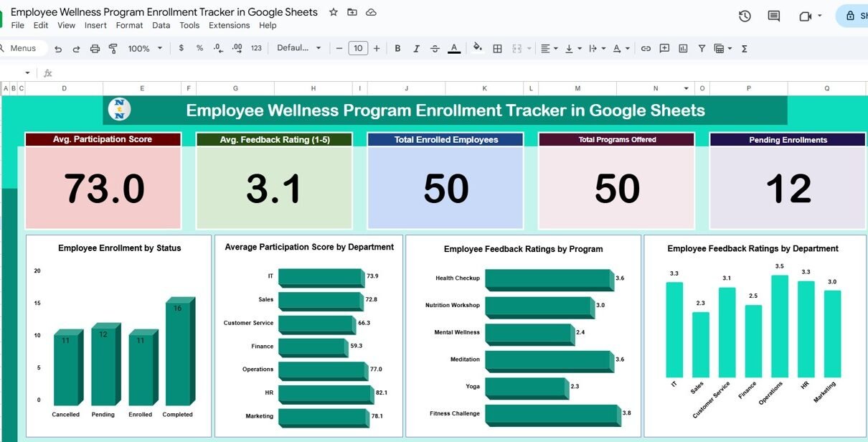Open the Format menu
This screenshot has height=442, width=868.
click(x=129, y=25)
